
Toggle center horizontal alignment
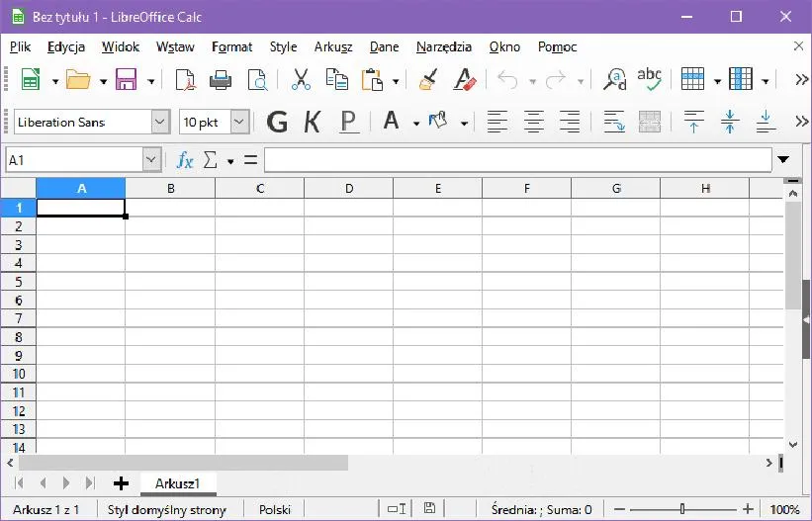click(x=533, y=123)
